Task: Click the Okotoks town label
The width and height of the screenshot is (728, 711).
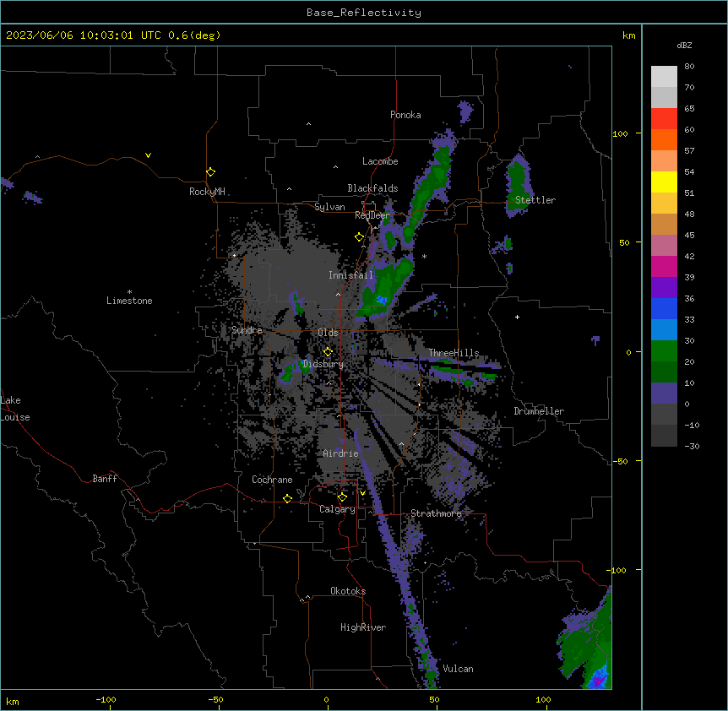Action: pos(348,591)
